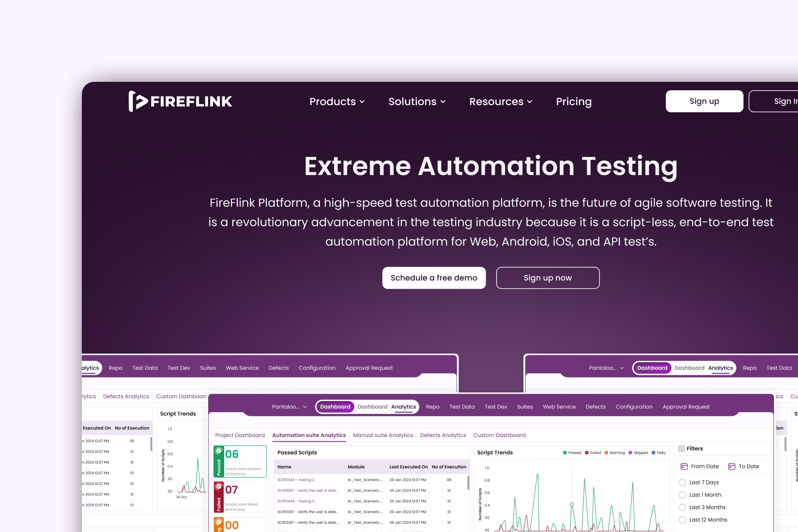Select the Last 3 Months radio button
Image resolution: width=798 pixels, height=532 pixels.
tap(682, 507)
